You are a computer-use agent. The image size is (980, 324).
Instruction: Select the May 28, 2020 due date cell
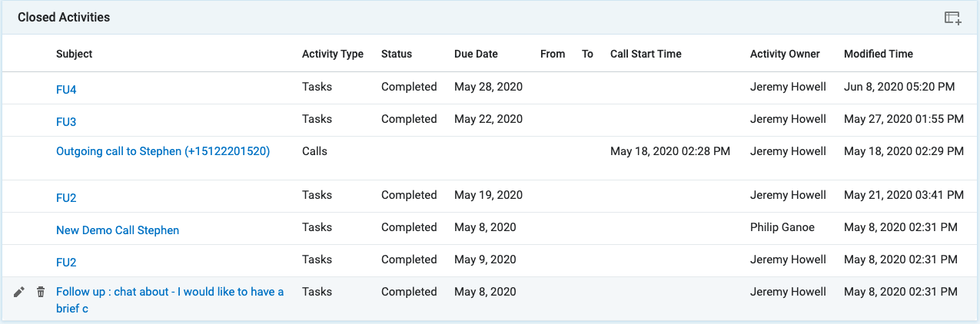point(488,87)
